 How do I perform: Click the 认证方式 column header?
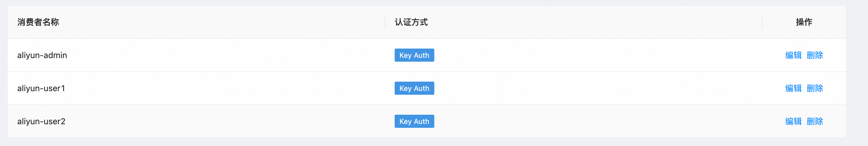coord(411,22)
